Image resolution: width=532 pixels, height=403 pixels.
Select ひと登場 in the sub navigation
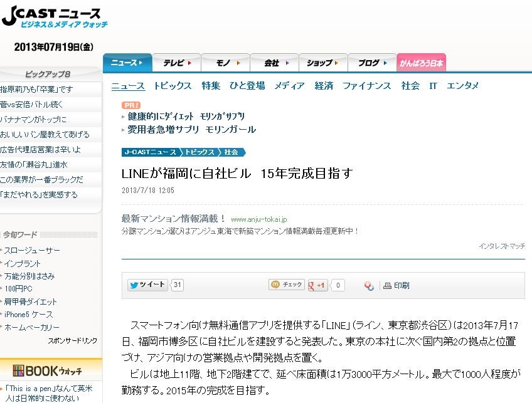247,86
